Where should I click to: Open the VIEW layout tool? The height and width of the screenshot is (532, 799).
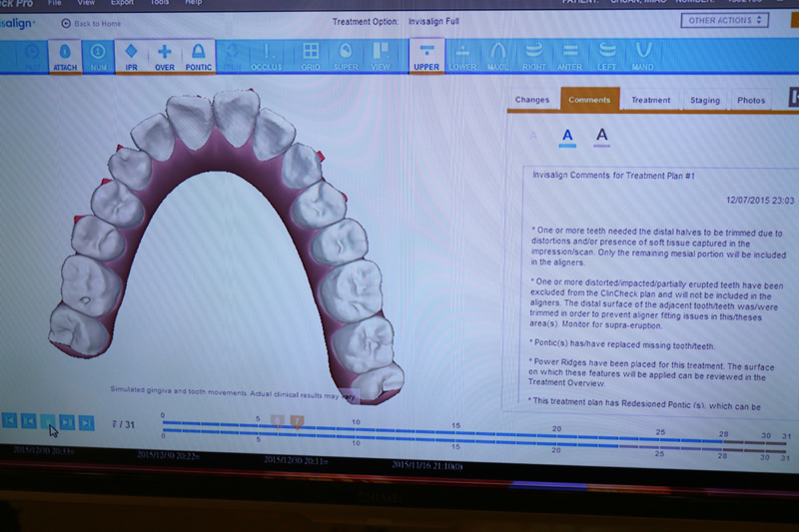coord(381,57)
